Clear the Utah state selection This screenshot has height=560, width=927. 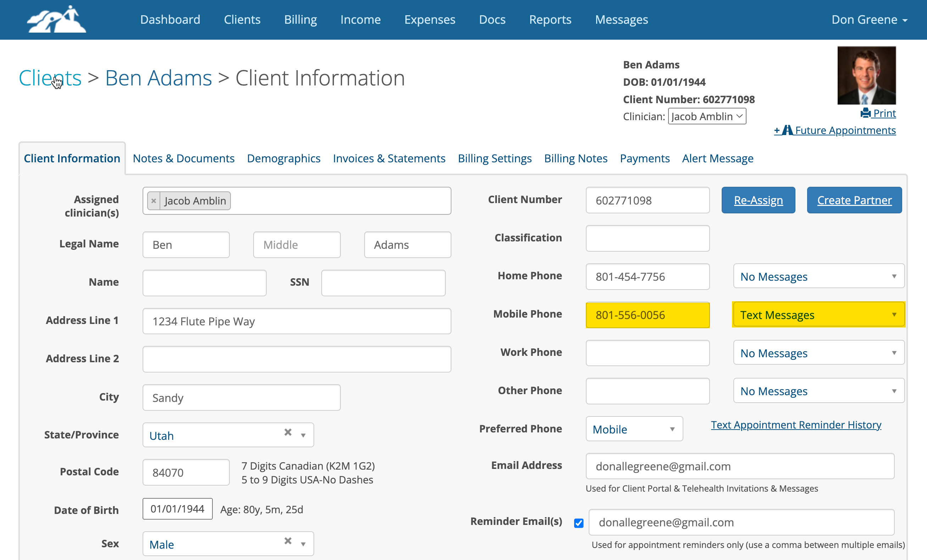tap(288, 432)
